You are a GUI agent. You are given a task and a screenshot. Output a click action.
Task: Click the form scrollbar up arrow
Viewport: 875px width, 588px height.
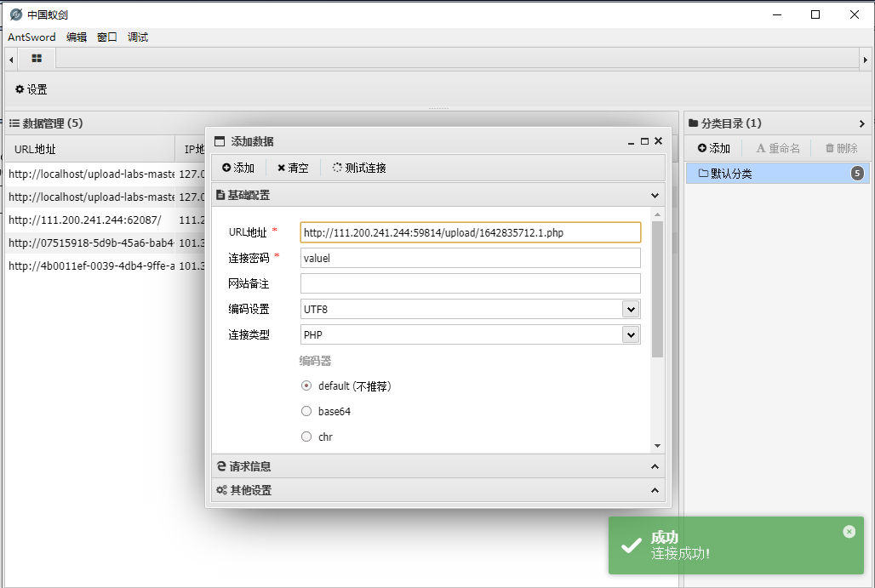[x=657, y=214]
